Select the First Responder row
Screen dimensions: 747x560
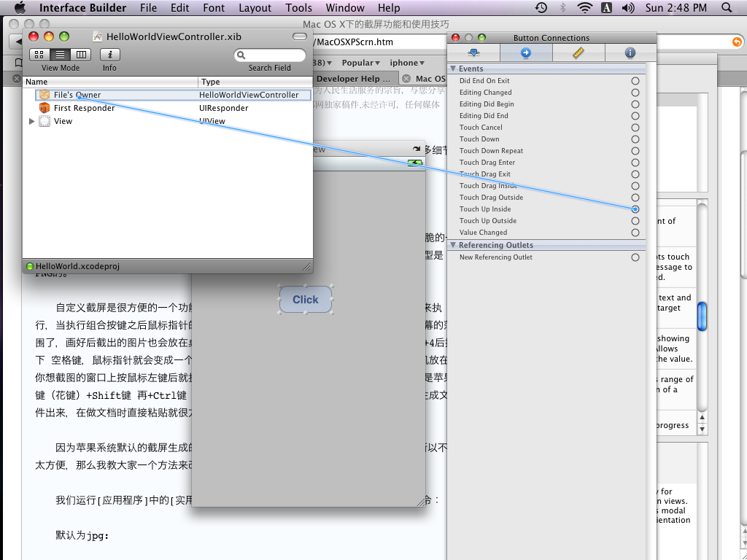[168, 108]
